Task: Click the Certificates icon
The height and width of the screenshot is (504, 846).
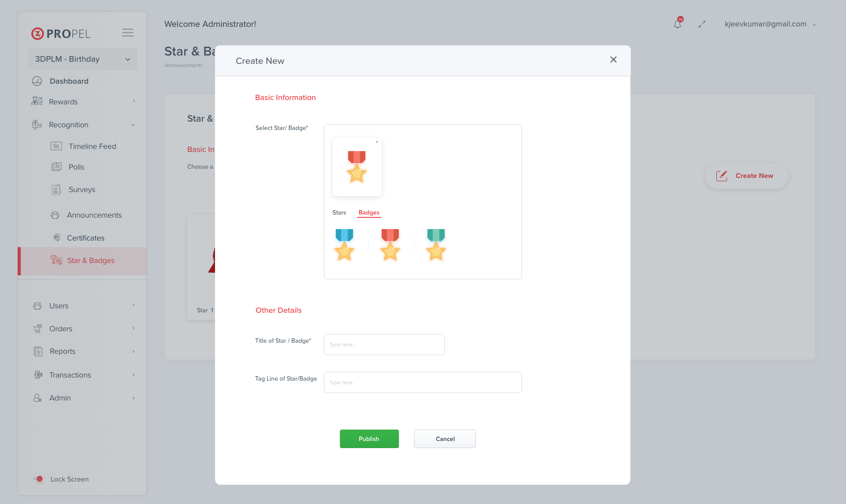Action: (55, 237)
